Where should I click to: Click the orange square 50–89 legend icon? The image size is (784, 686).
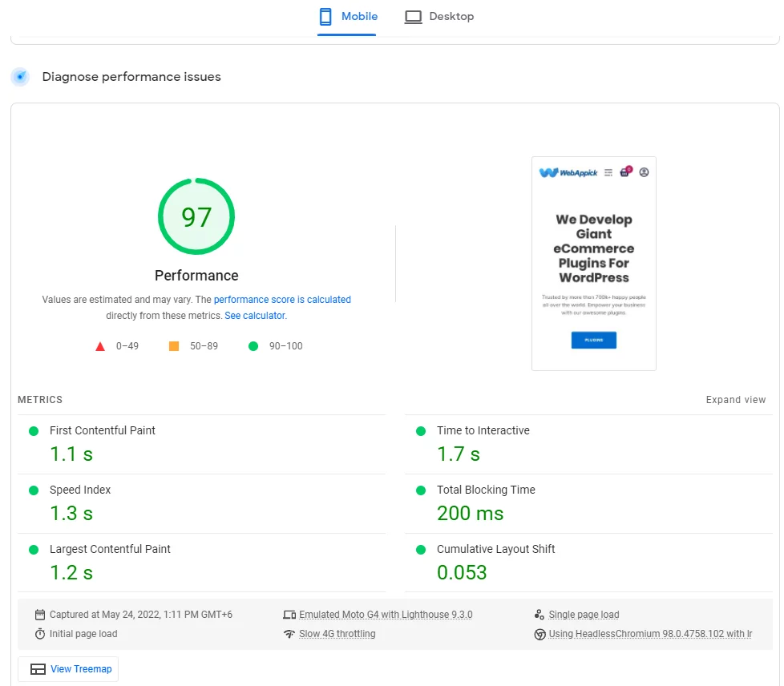[174, 346]
